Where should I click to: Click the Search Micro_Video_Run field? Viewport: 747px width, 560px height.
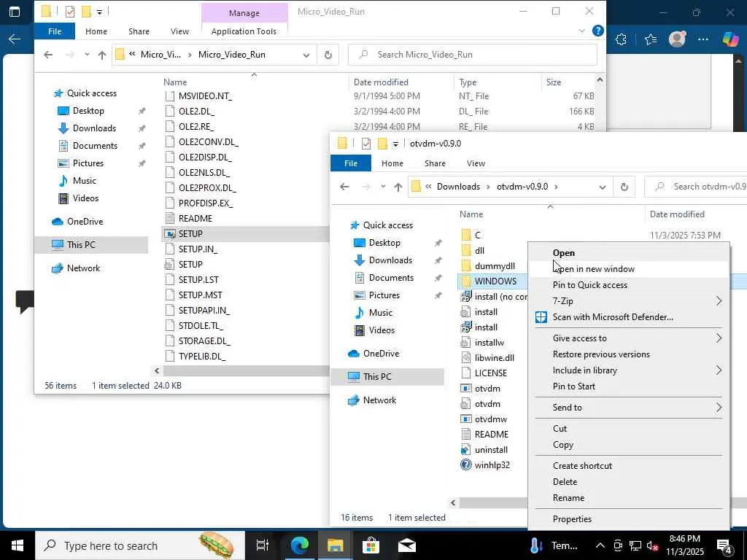click(473, 55)
